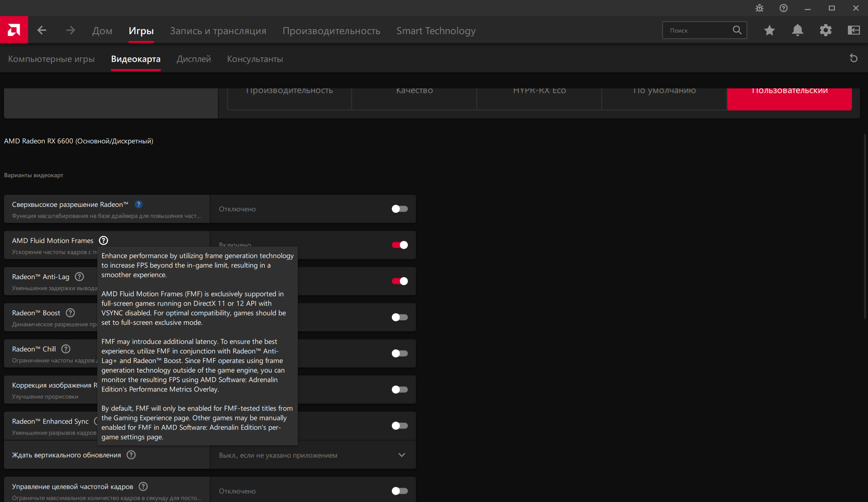Open the bug report tool icon

point(759,8)
